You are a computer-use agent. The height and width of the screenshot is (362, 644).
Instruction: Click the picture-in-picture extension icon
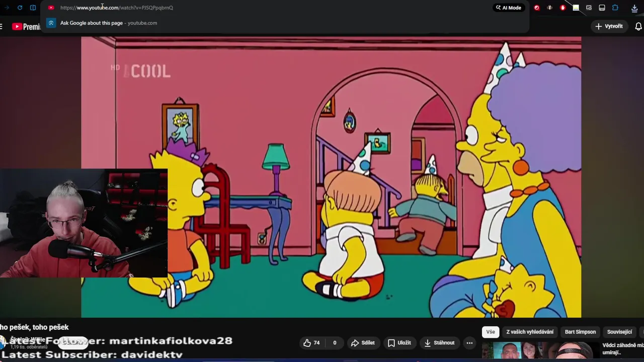point(589,8)
